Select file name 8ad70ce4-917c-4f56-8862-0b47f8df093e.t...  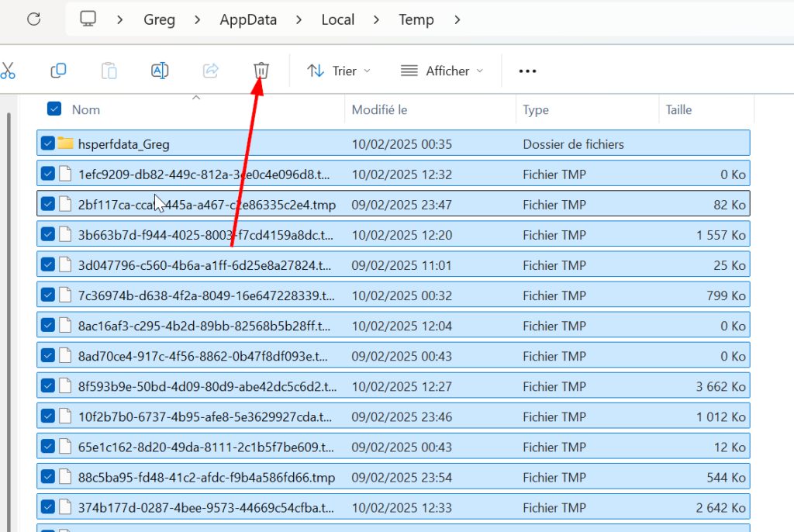[x=202, y=356]
